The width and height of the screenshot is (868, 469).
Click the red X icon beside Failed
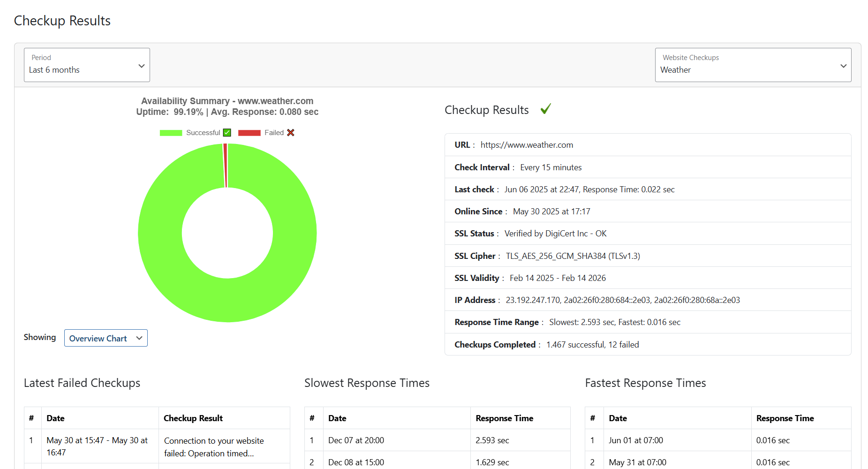point(291,133)
